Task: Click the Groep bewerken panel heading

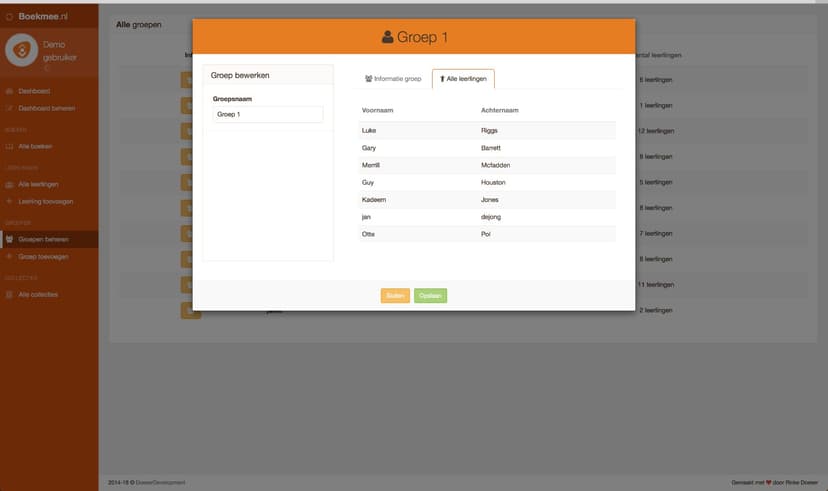Action: 240,75
